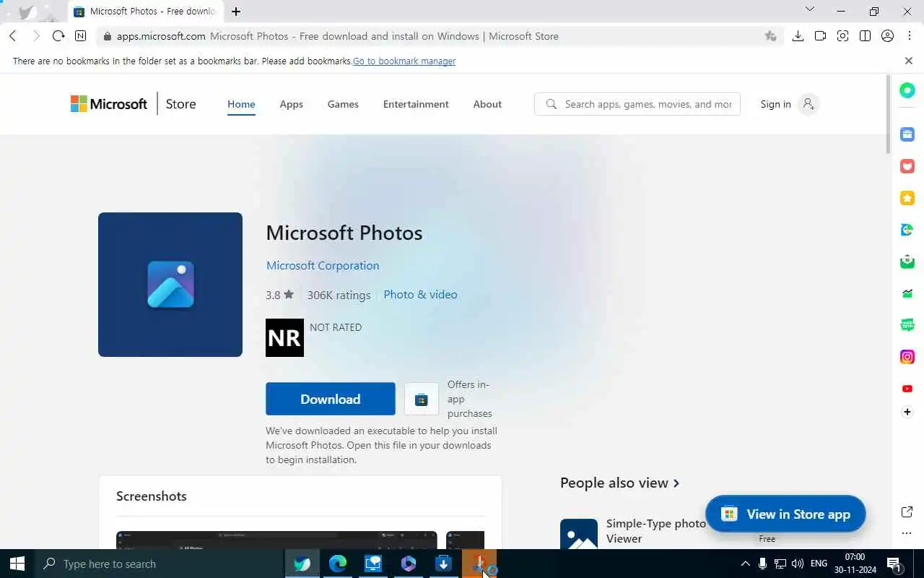Open the browser three-dot menu
The image size is (924, 578).
click(909, 36)
